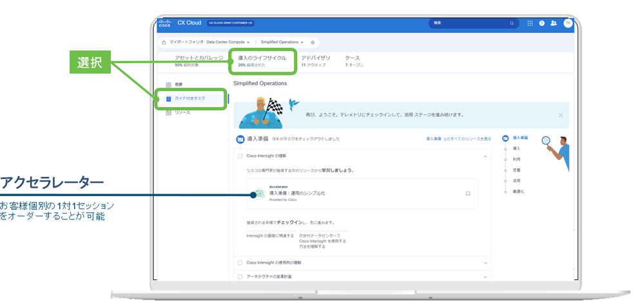Jump to the 活用 stage in tracker
Screen dimensions: 644x302
(516, 181)
